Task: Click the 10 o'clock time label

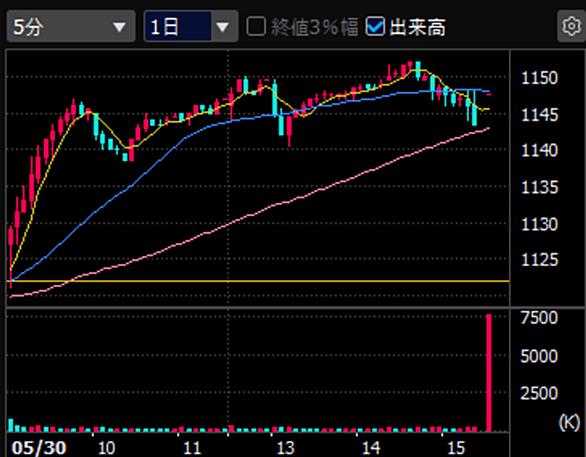Action: 107,448
